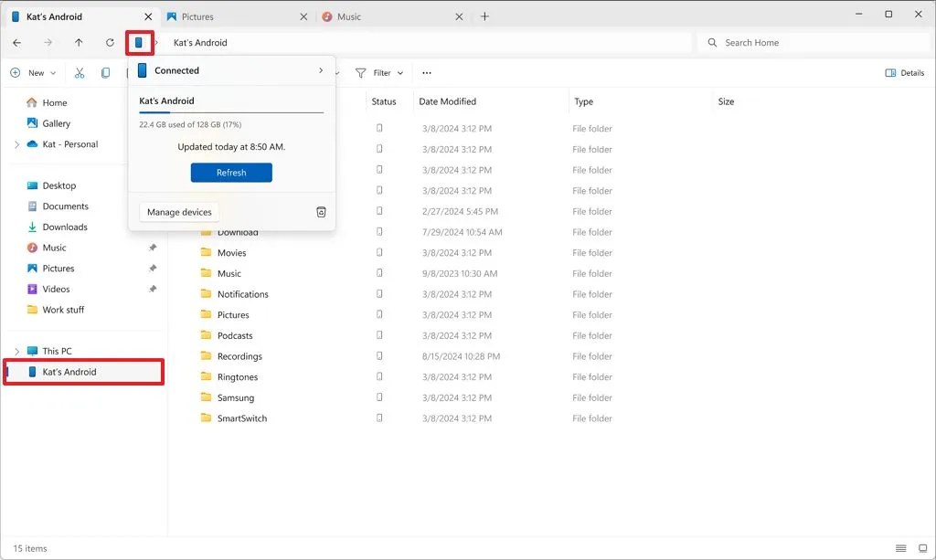Click the Up arrow navigation icon
The width and height of the screenshot is (936, 560).
[x=79, y=42]
